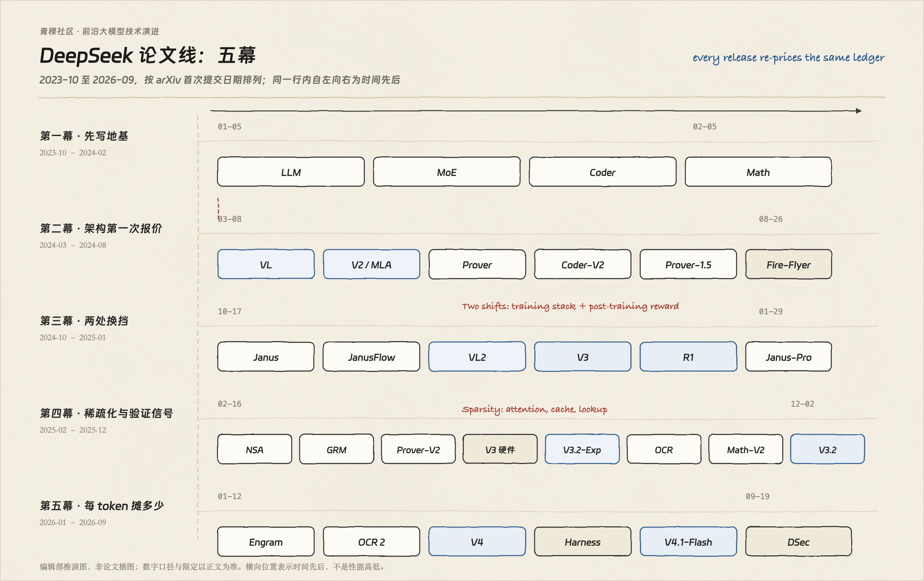Select the Prover-V2 box
This screenshot has width=924, height=581.
[418, 449]
